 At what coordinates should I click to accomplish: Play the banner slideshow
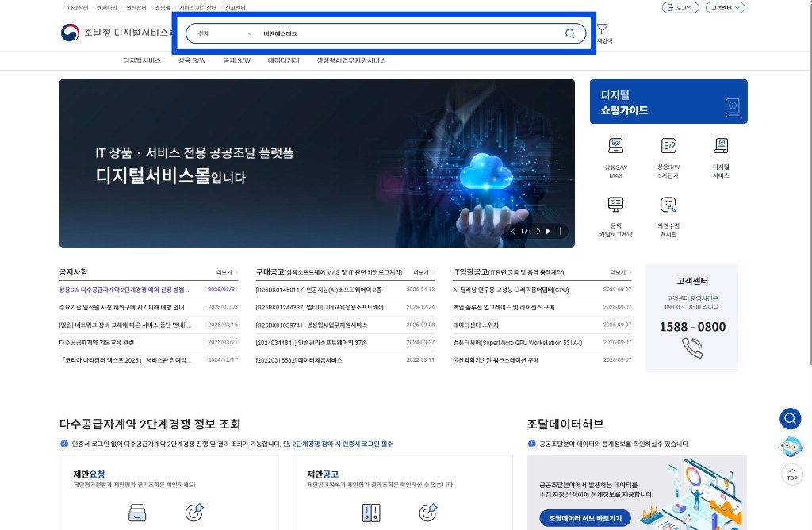(x=549, y=231)
